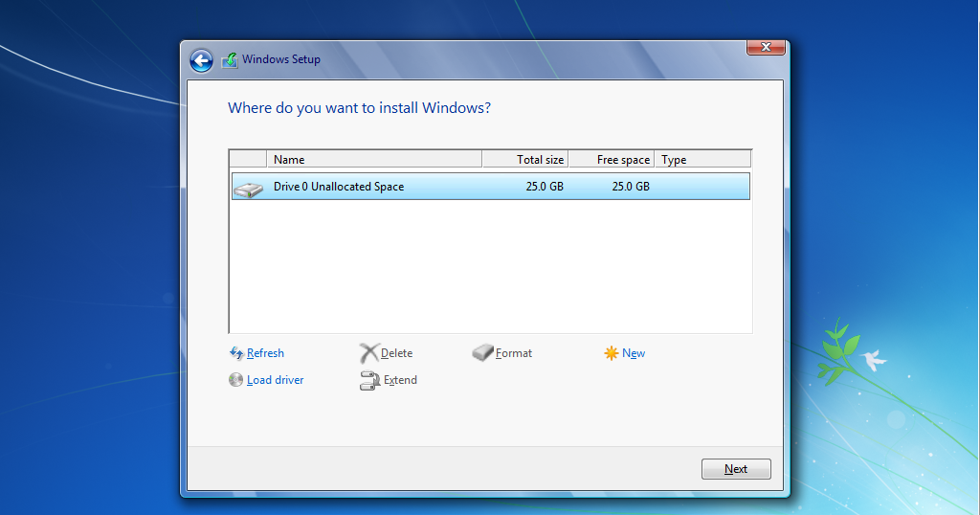Viewport: 980px width, 515px height.
Task: Sort by the Total size column header
Action: pos(525,159)
